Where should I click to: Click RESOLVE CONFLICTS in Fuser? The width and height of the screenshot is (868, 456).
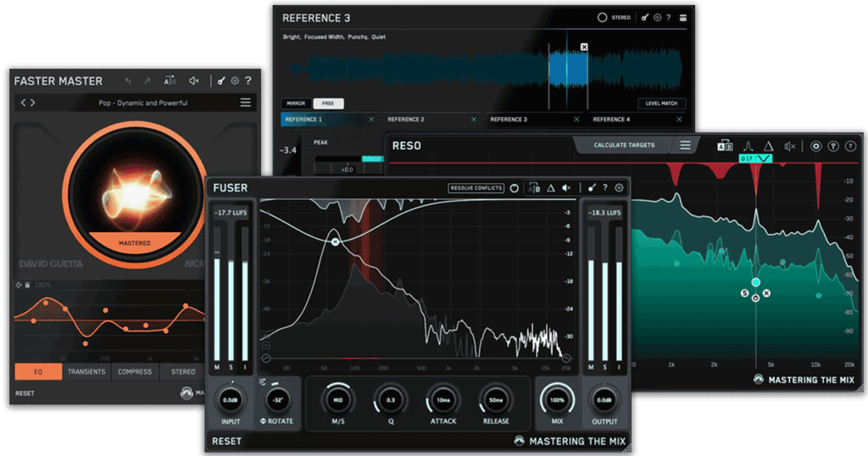coord(476,188)
